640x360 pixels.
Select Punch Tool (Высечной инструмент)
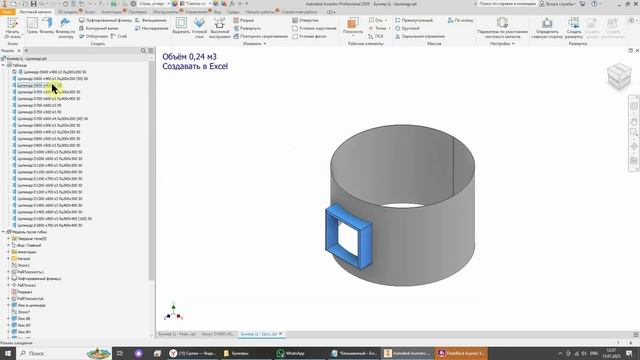(x=220, y=28)
